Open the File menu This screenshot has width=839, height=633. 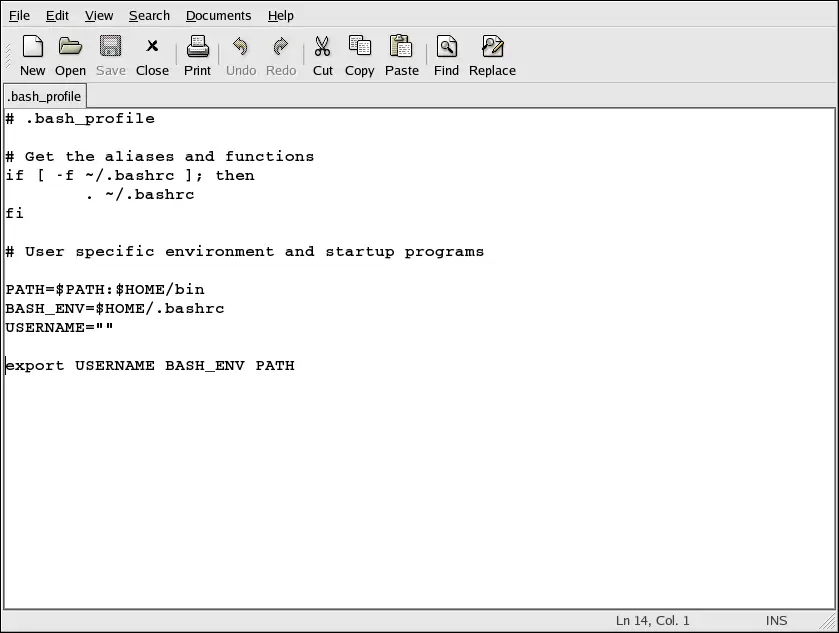[19, 15]
